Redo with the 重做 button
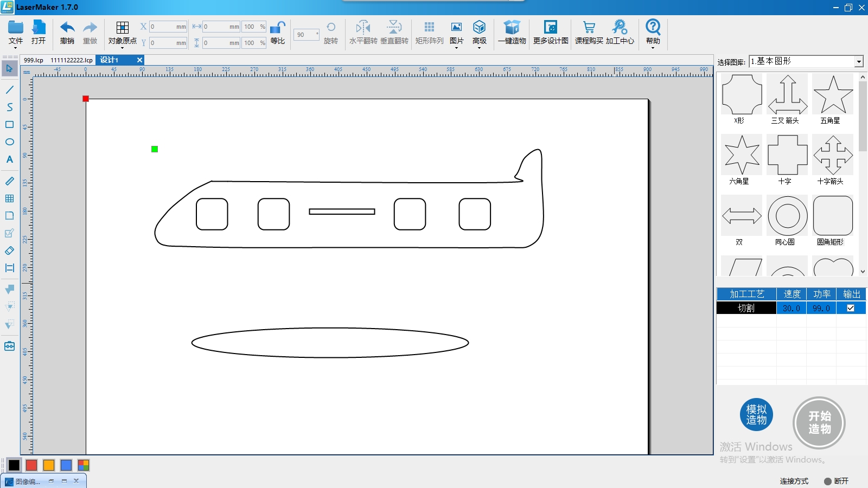This screenshot has width=868, height=488. pos(90,33)
